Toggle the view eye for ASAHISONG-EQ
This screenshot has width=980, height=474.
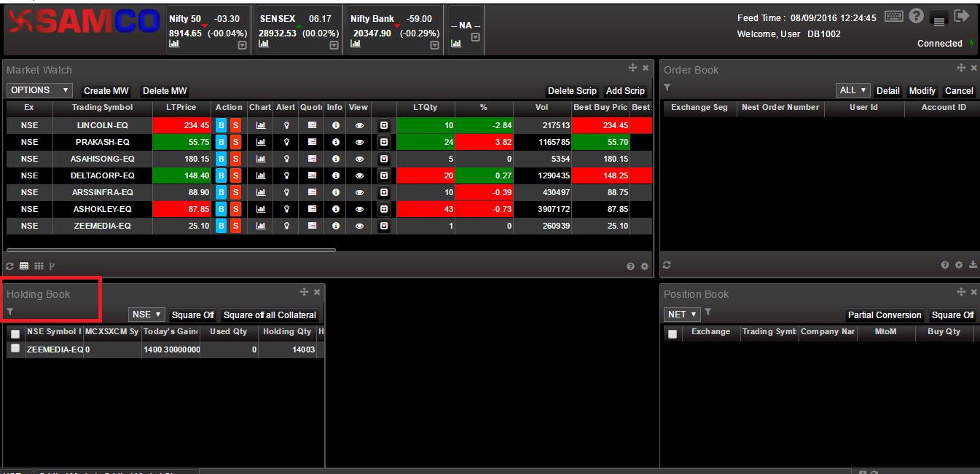click(x=358, y=159)
